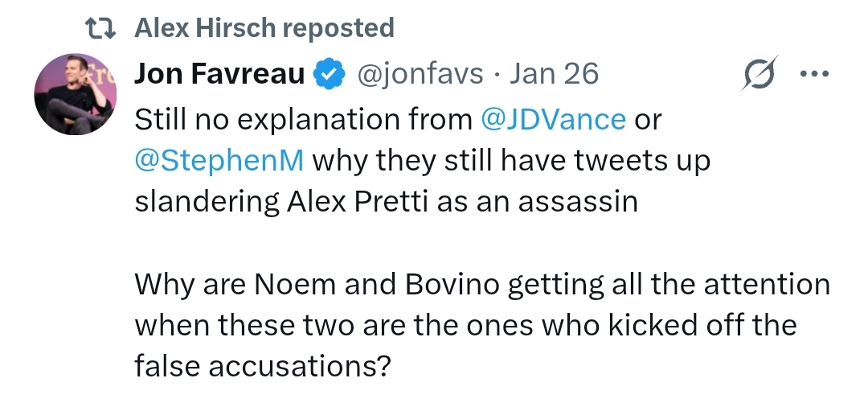This screenshot has width=868, height=403.
Task: Open Jon Favreau's profile avatar
Action: click(76, 94)
